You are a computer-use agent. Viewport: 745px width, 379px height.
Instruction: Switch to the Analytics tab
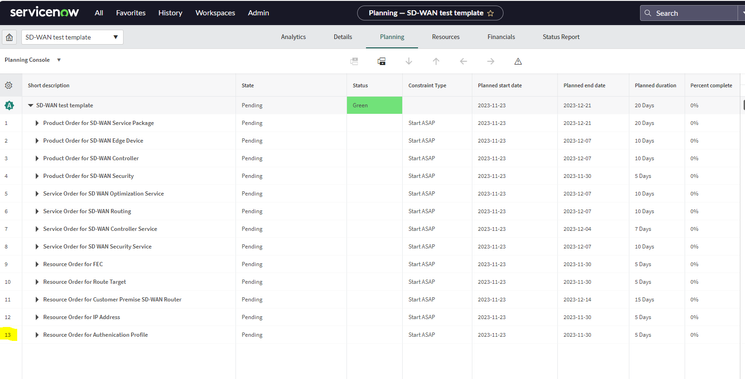coord(293,37)
